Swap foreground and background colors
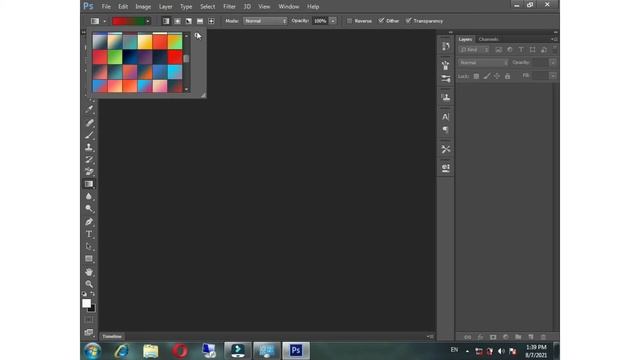Image resolution: width=640 pixels, height=360 pixels. [93, 294]
